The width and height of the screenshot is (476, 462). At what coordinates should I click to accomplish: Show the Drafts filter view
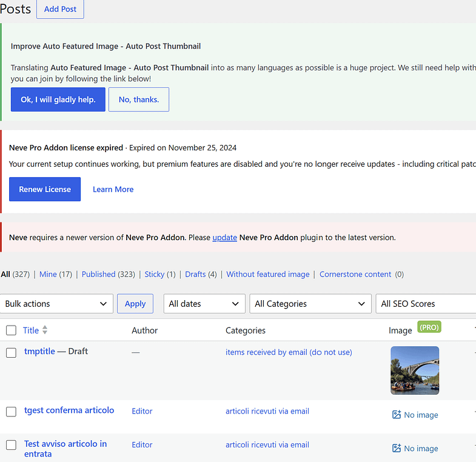click(195, 275)
